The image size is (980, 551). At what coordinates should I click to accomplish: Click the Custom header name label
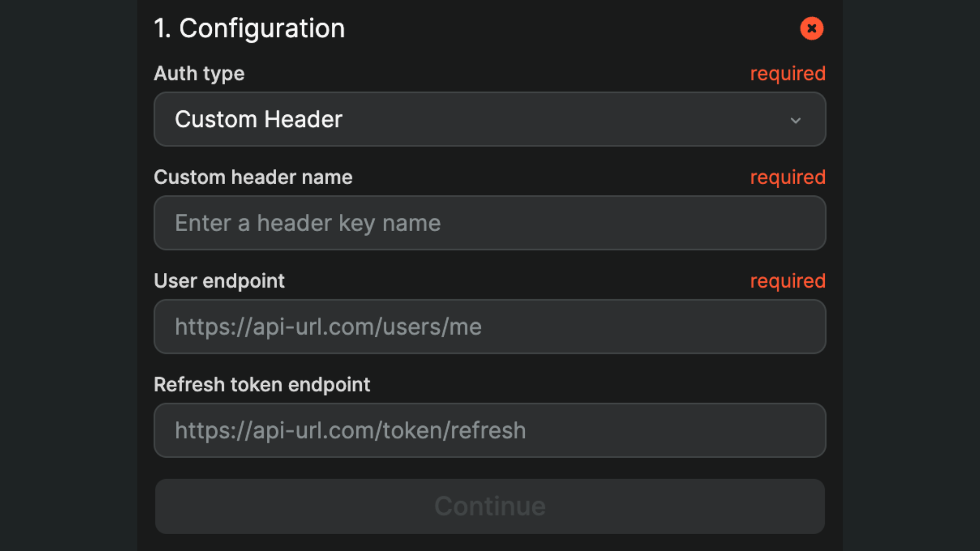(253, 177)
